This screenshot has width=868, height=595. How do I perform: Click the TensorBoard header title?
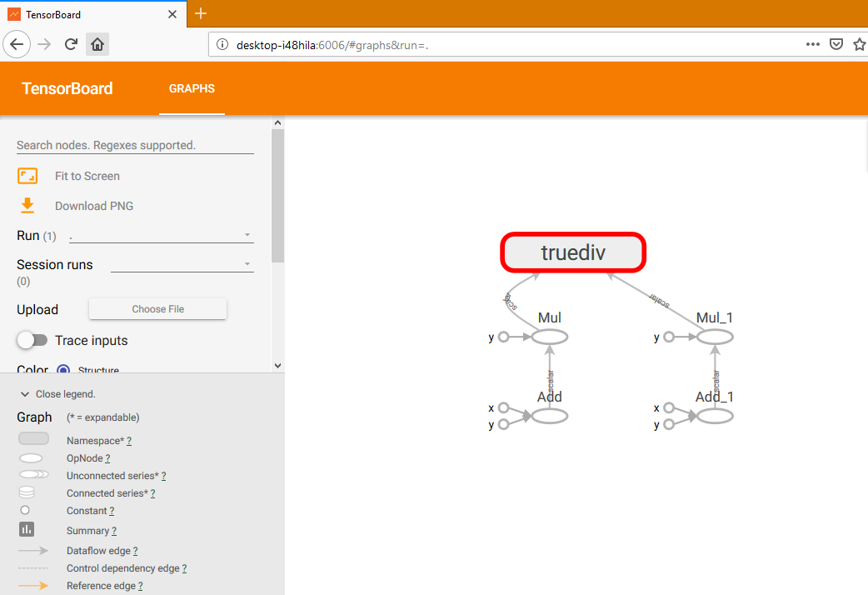click(x=67, y=88)
